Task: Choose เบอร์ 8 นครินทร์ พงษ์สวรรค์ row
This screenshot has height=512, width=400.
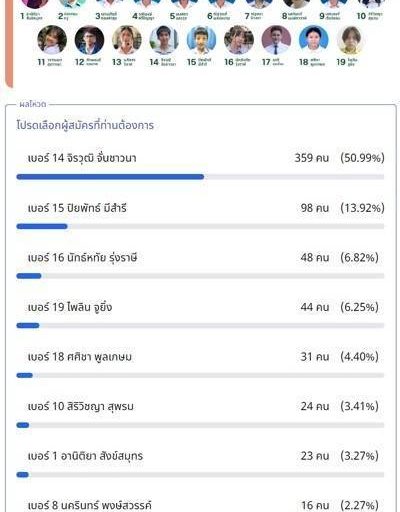Action: coord(200,505)
